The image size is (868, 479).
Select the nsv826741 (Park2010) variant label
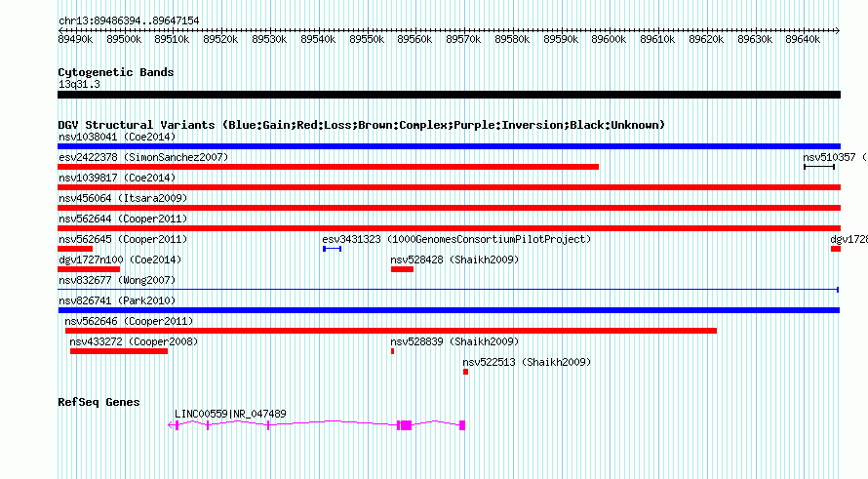117,300
